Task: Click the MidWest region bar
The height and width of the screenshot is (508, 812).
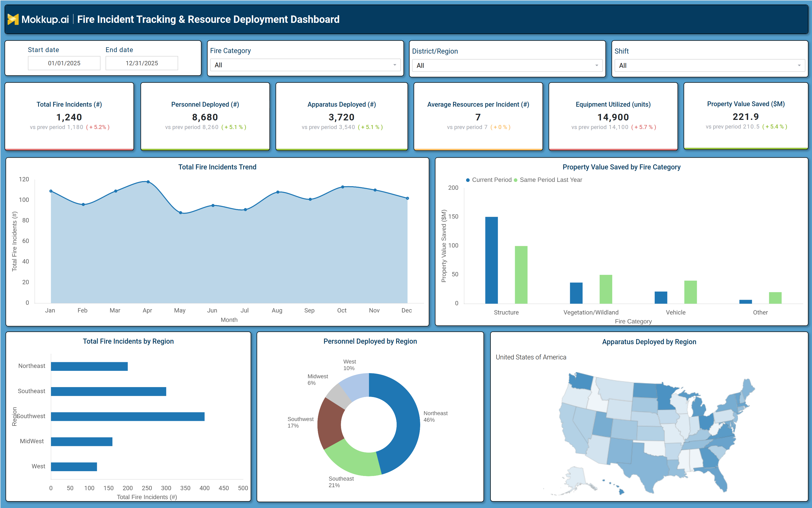Action: [81, 441]
